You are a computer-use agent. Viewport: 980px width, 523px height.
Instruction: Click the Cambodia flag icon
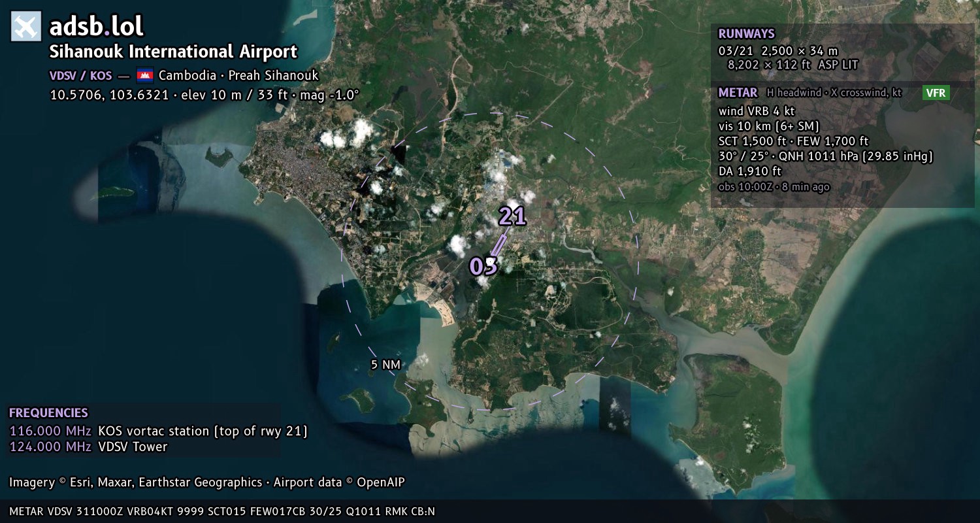coord(145,75)
